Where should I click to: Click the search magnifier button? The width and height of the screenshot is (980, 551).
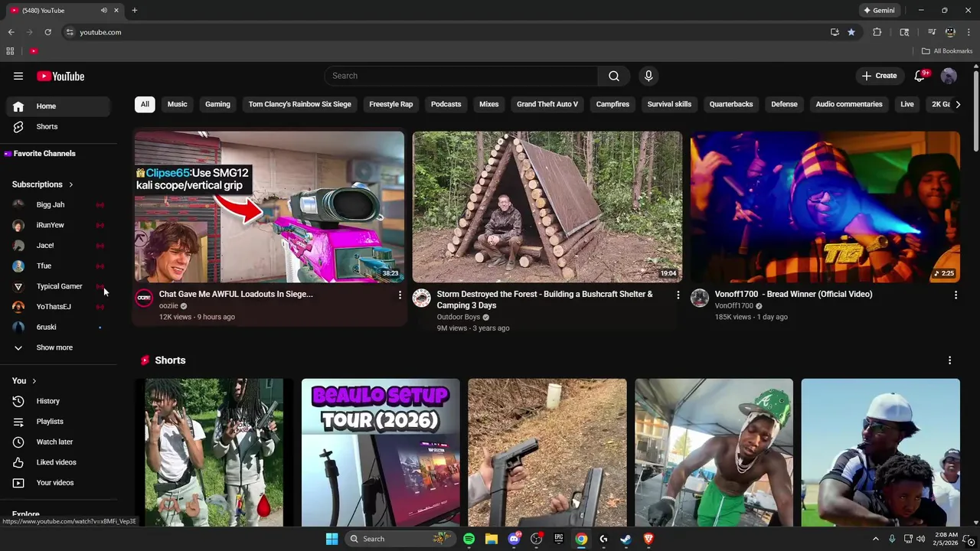614,76
